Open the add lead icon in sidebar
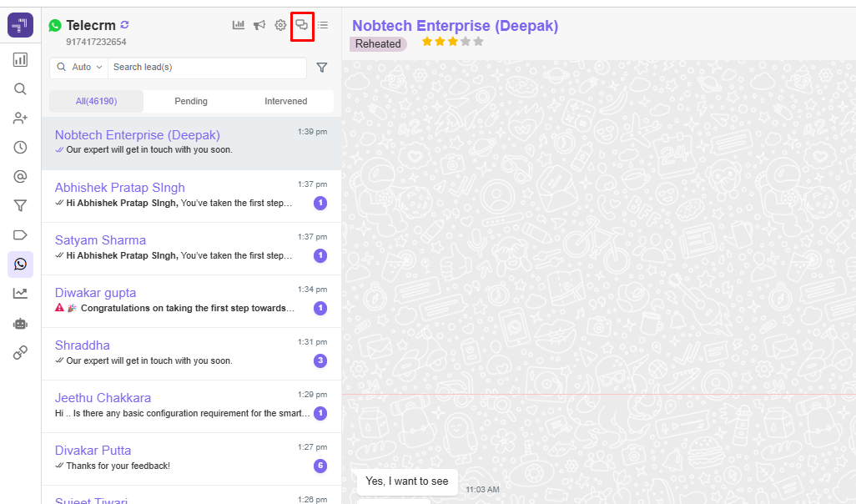856x504 pixels. click(x=20, y=118)
